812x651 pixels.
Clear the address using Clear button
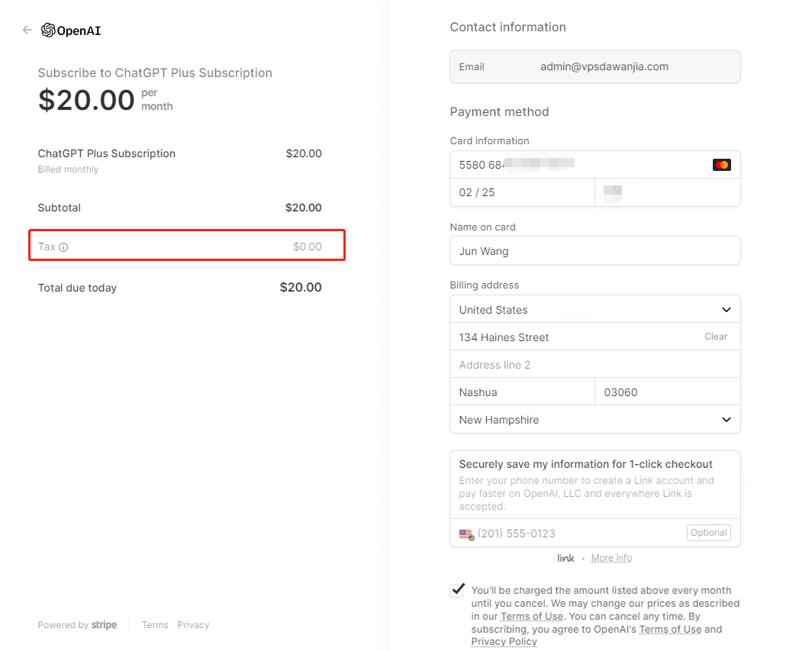pos(716,337)
